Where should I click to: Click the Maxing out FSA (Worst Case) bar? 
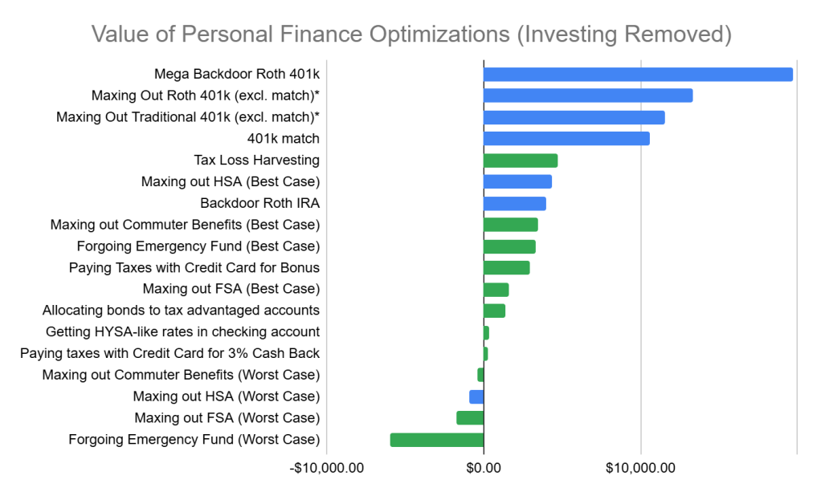point(470,417)
